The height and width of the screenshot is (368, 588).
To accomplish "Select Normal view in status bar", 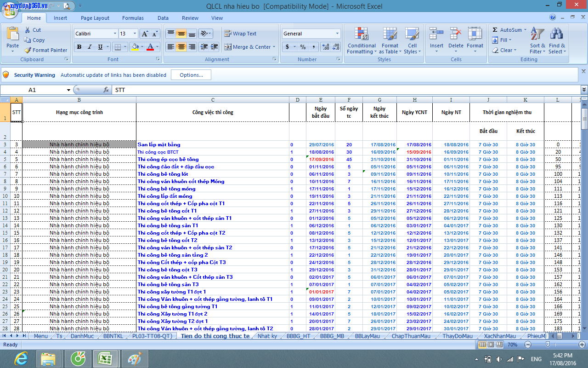I will point(482,345).
